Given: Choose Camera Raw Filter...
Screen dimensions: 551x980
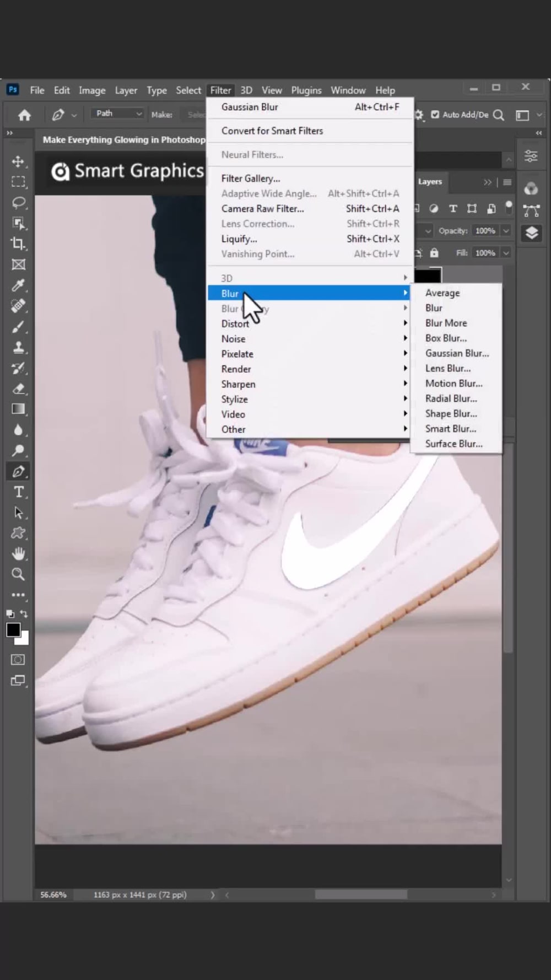Looking at the screenshot, I should click(x=310, y=208).
